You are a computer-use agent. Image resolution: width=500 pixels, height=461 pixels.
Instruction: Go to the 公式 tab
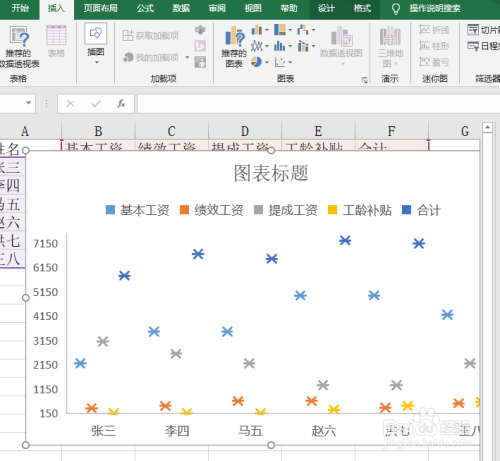tap(145, 8)
